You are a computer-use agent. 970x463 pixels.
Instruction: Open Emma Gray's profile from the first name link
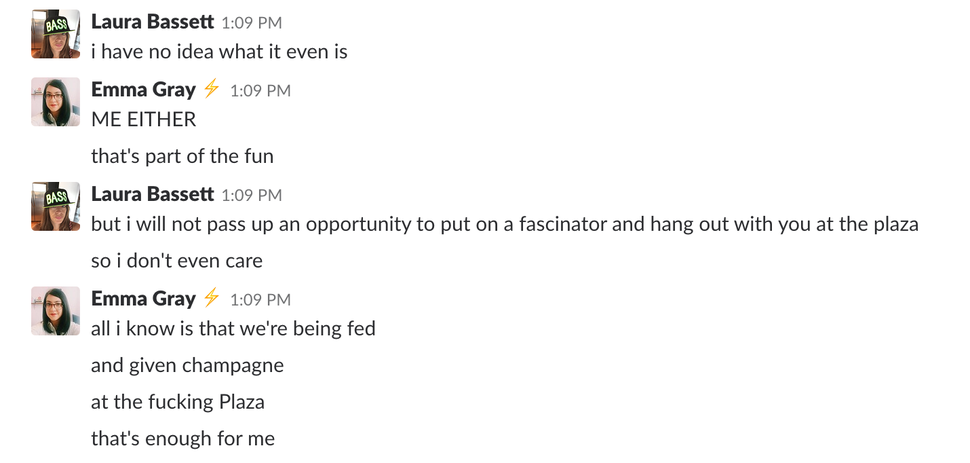coord(143,90)
